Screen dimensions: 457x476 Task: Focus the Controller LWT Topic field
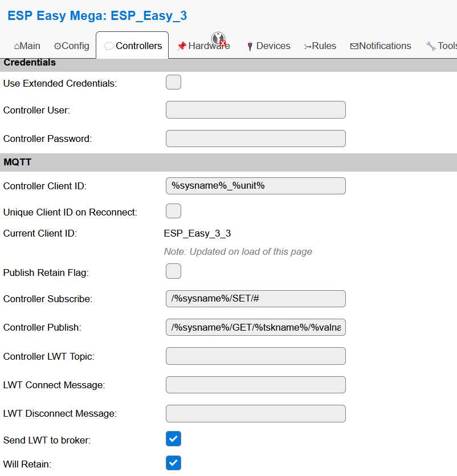click(x=255, y=356)
